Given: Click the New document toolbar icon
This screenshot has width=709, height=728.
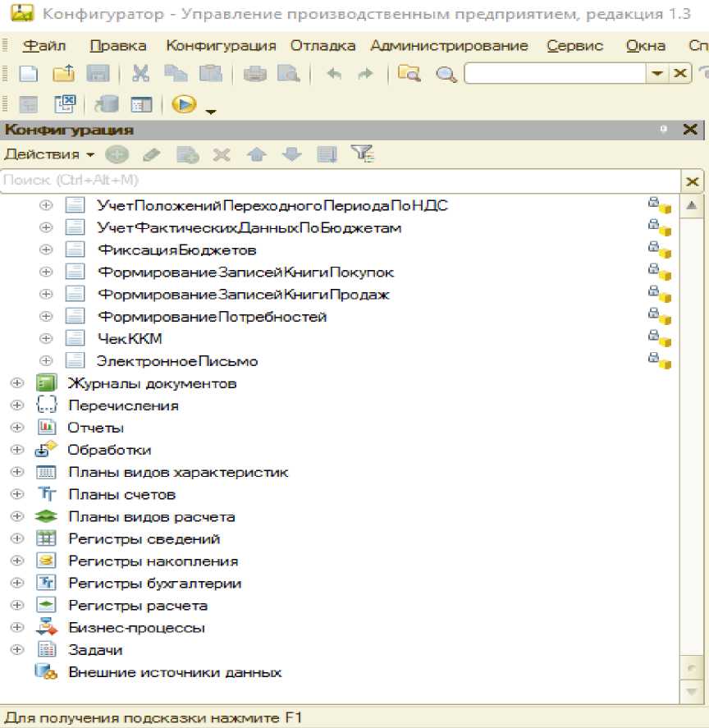Looking at the screenshot, I should (29, 73).
